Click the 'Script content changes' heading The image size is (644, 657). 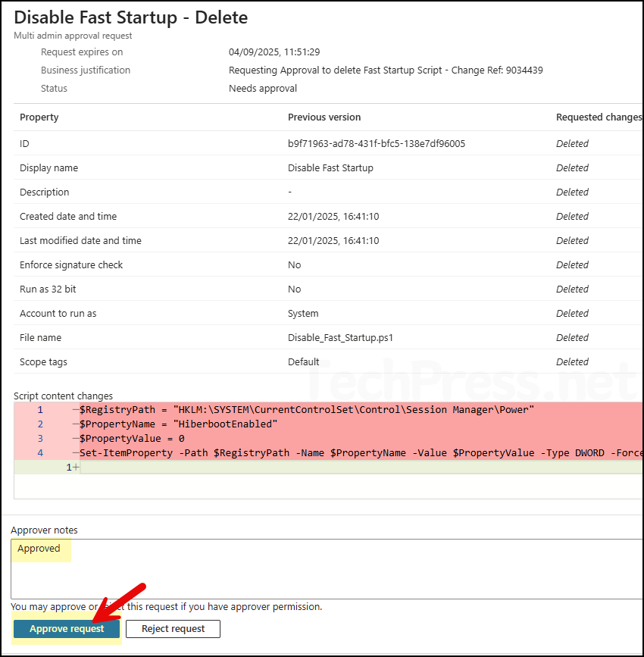point(64,396)
